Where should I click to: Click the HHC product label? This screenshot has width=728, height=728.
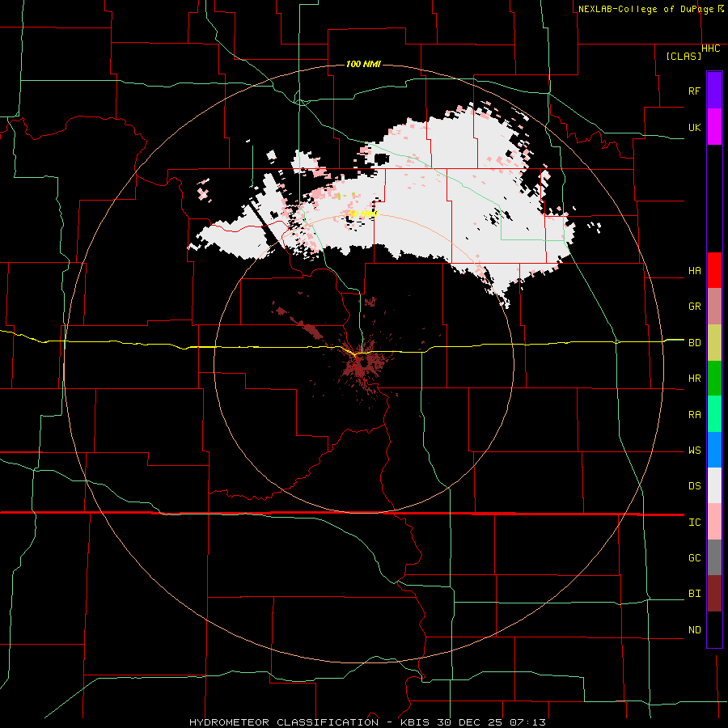(x=710, y=49)
